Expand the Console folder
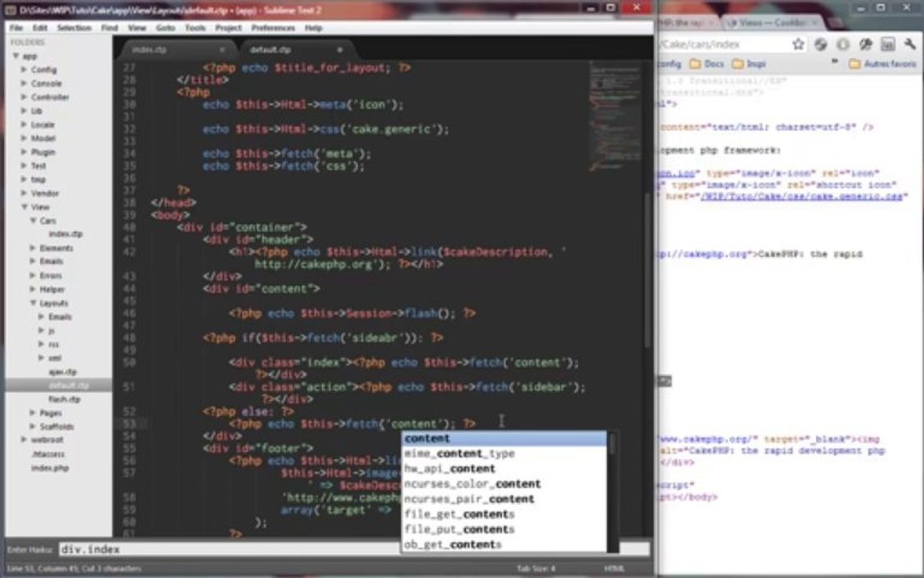Image resolution: width=924 pixels, height=578 pixels. click(x=24, y=83)
